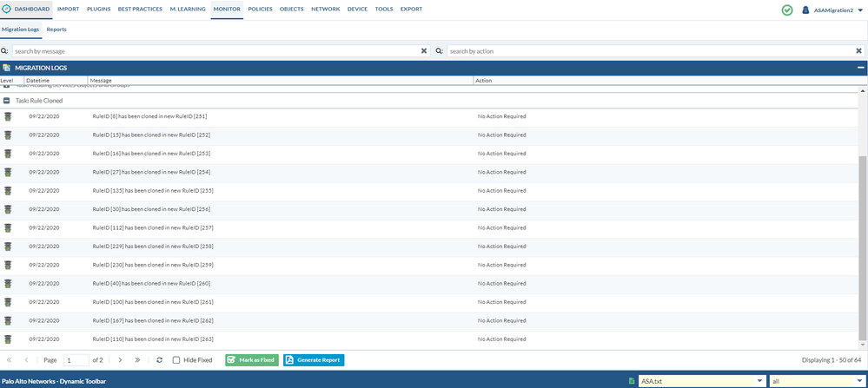This screenshot has height=388, width=868.
Task: Open the ASA.txt file dropdown
Action: [760, 380]
